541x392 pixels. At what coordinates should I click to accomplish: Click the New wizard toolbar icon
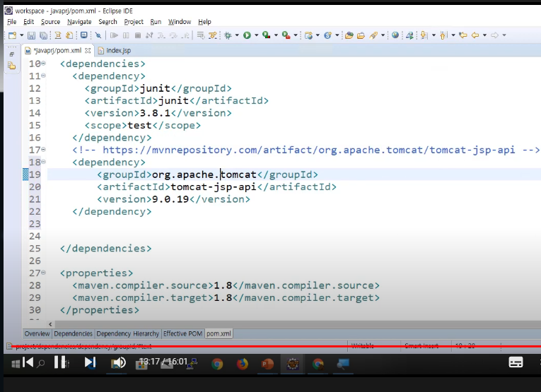click(x=13, y=35)
